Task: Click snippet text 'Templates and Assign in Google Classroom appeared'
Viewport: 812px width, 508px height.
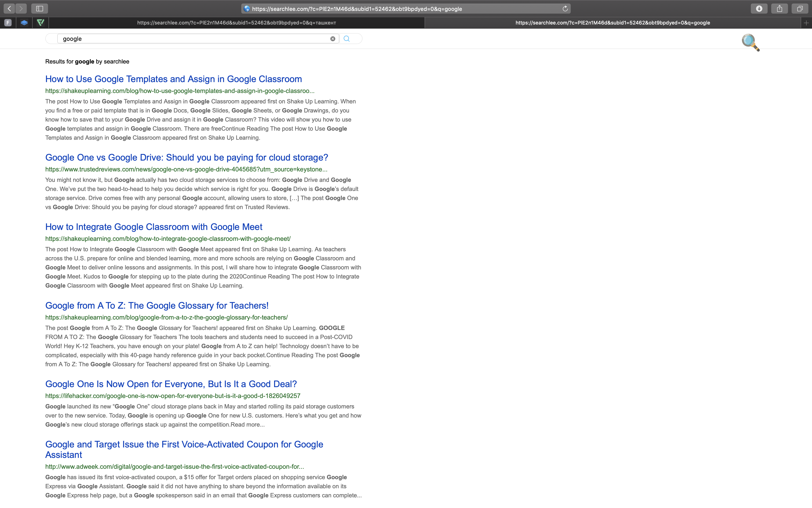Action: [116, 138]
